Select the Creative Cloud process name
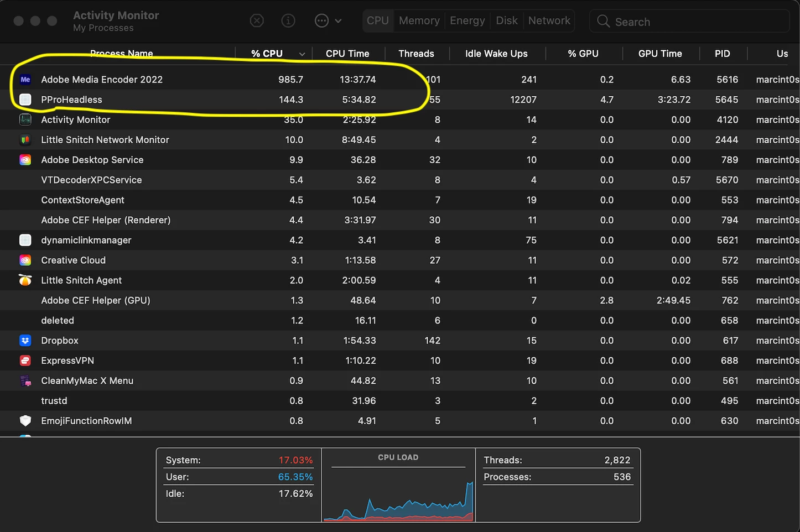Screen dimensions: 800x532 (x=73, y=260)
